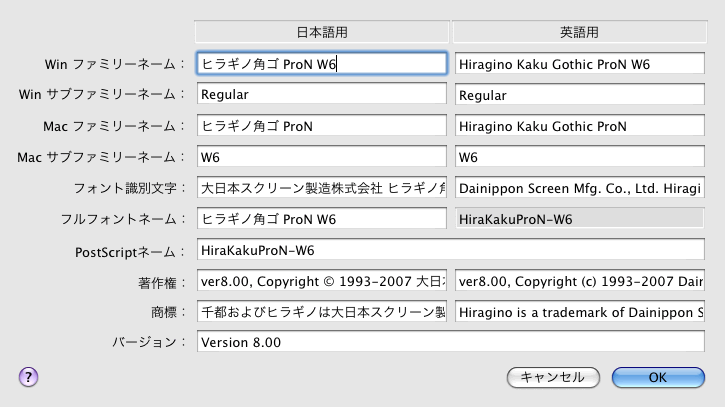Focus Japanese Mac ファミリーネーム field
Image resolution: width=725 pixels, height=407 pixels.
coord(322,126)
